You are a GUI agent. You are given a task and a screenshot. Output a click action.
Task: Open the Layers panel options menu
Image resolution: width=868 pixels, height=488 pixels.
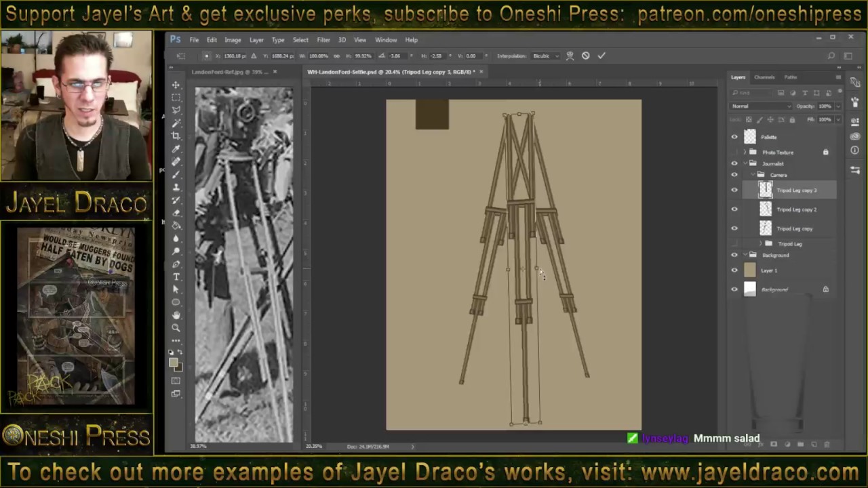point(838,77)
